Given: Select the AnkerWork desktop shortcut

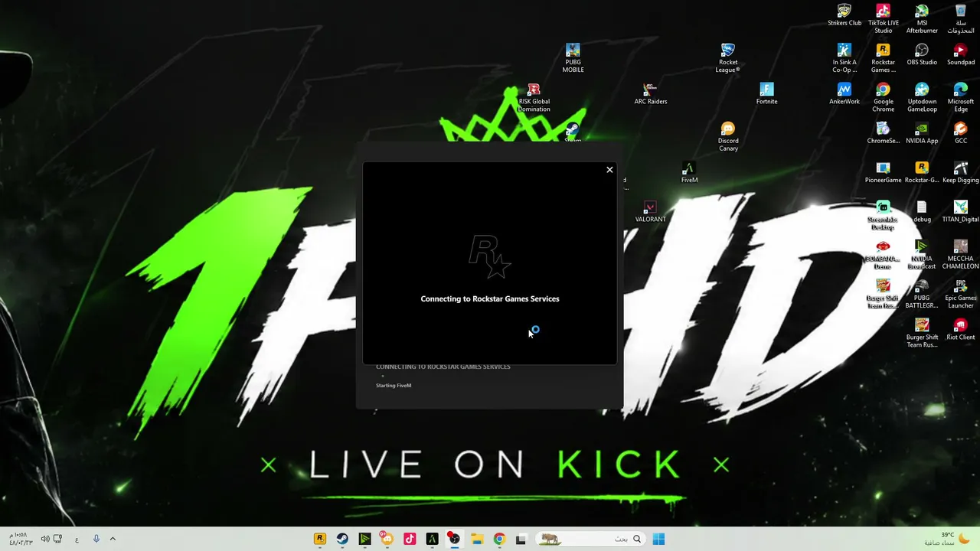Looking at the screenshot, I should coord(844,93).
